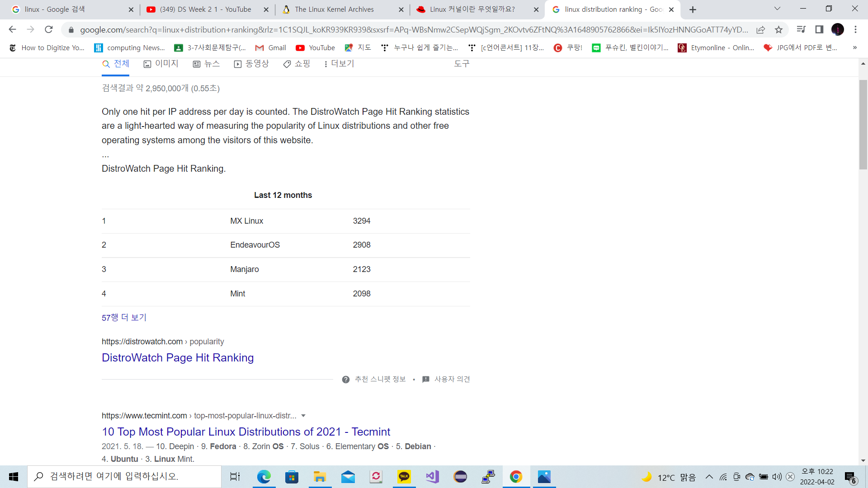Open the 지도 maps bookmark
Viewport: 868px width, 488px height.
358,48
